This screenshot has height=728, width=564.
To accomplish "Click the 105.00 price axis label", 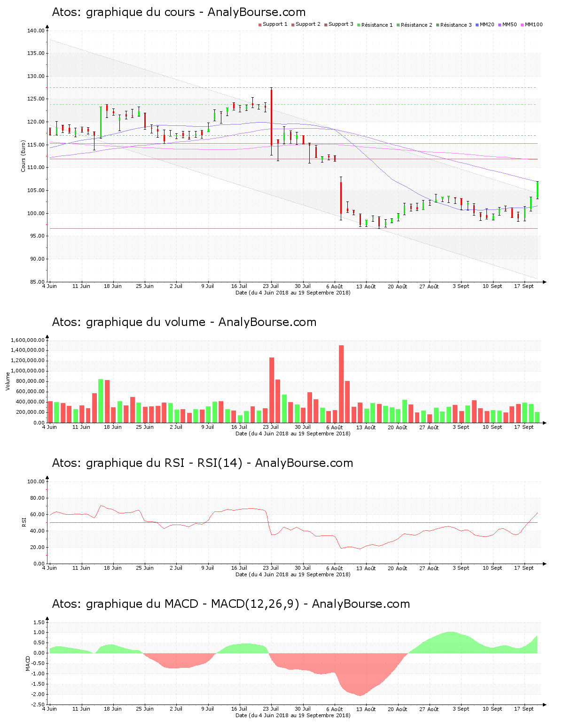I will (x=36, y=190).
